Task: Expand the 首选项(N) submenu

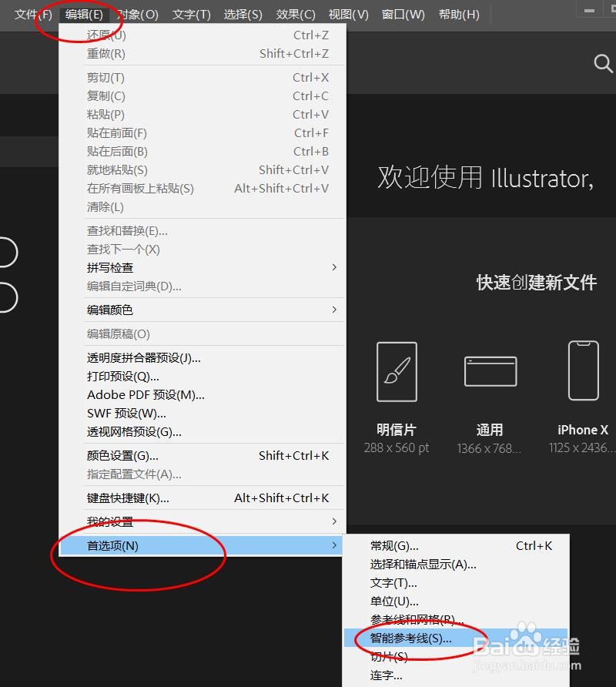Action: tap(203, 545)
